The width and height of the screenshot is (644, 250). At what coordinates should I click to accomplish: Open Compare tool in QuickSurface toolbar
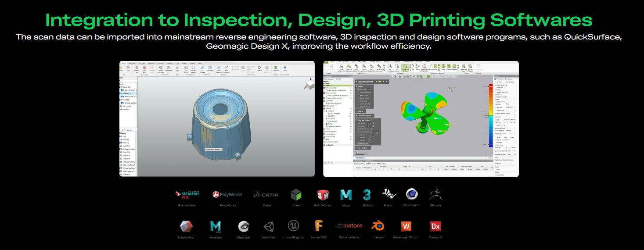pos(276,69)
